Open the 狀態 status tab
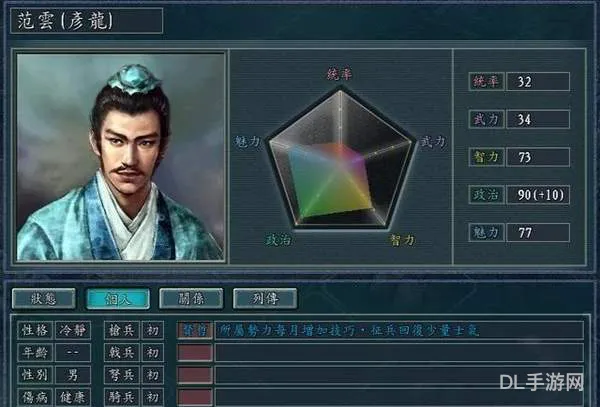The height and width of the screenshot is (407, 600). [44, 298]
